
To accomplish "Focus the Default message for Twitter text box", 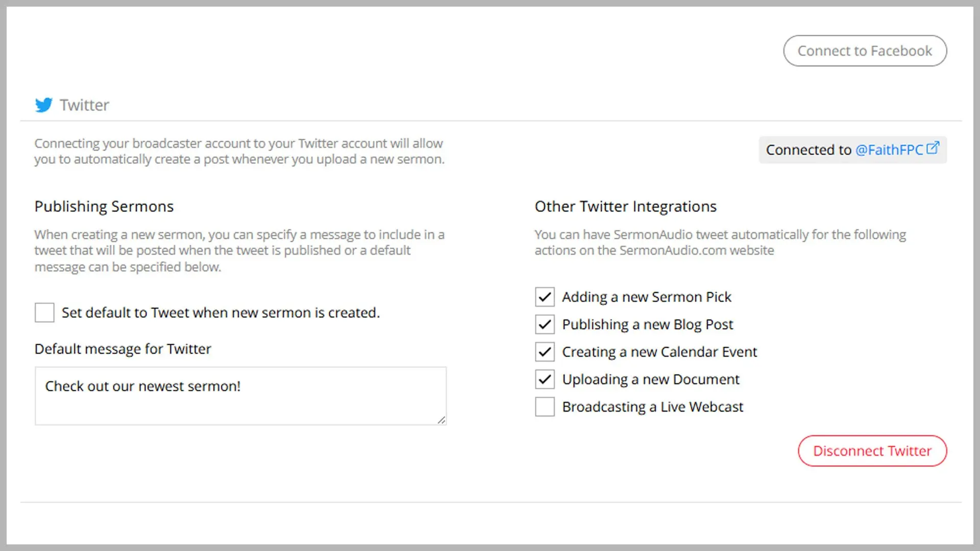I will (240, 396).
